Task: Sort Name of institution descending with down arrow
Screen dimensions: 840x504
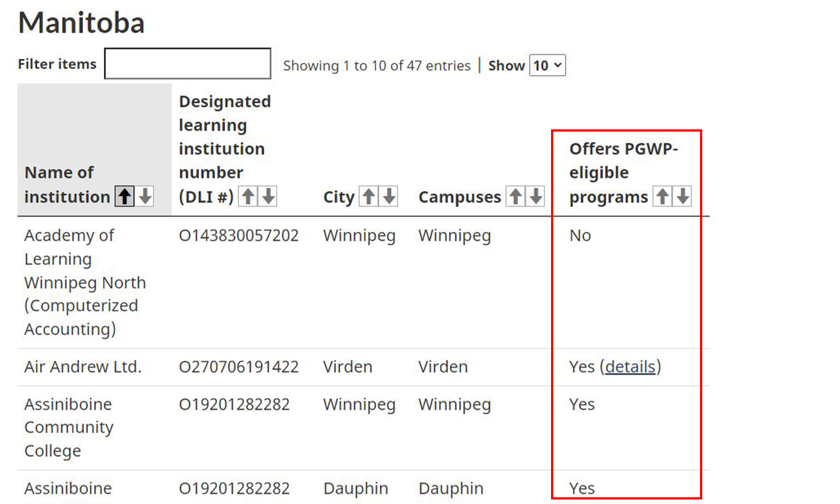Action: 144,196
